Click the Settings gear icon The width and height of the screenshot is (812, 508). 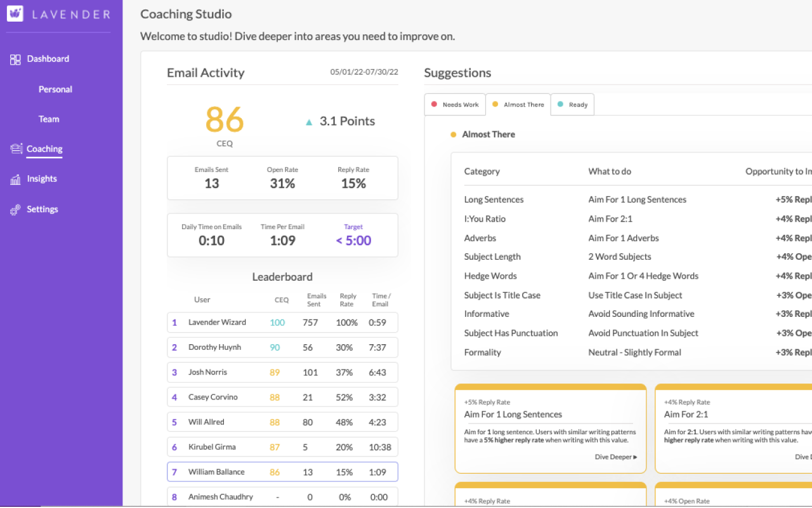(x=16, y=210)
